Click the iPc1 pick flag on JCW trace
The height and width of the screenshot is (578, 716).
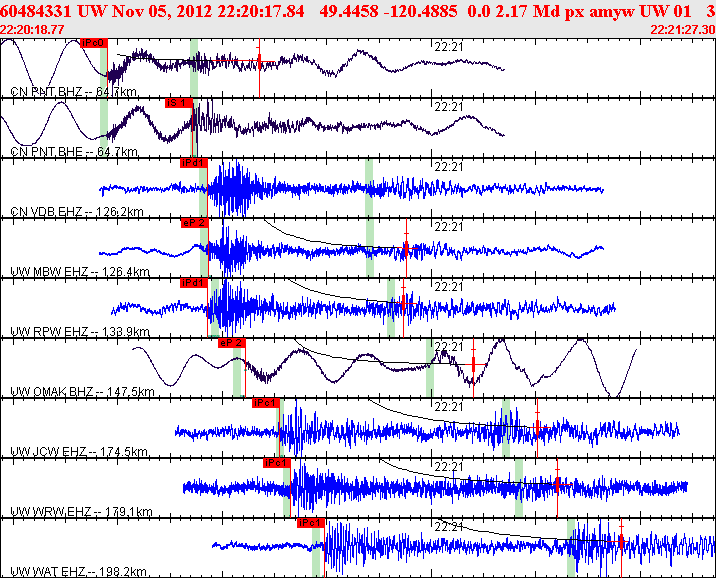pos(266,403)
